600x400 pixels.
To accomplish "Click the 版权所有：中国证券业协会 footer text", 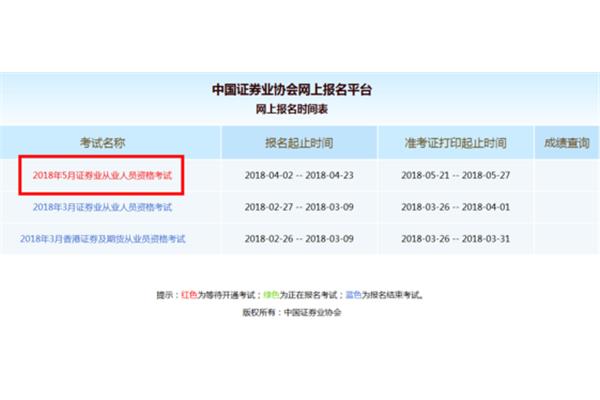I will click(292, 312).
